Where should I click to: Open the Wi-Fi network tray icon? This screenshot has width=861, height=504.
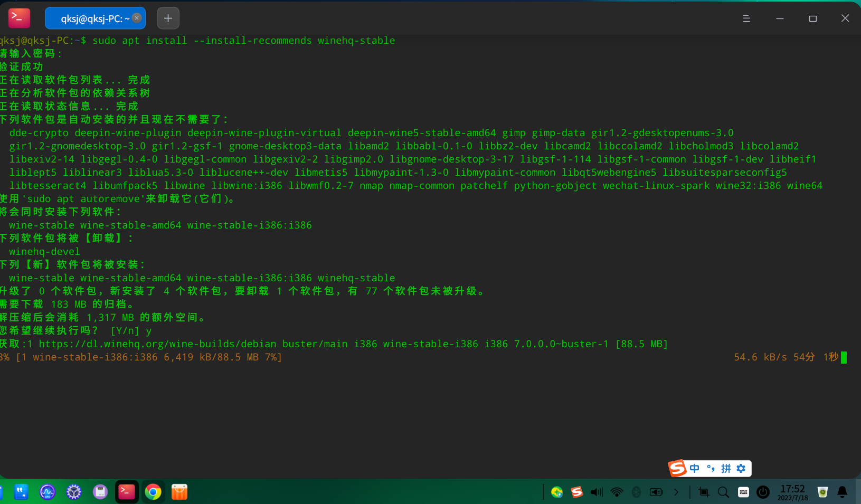coord(617,492)
